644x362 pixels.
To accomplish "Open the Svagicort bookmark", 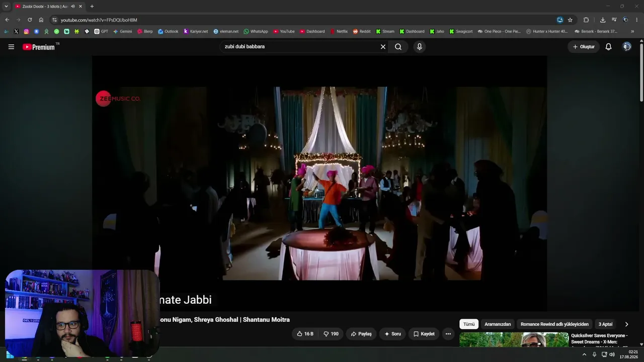I will click(x=461, y=31).
